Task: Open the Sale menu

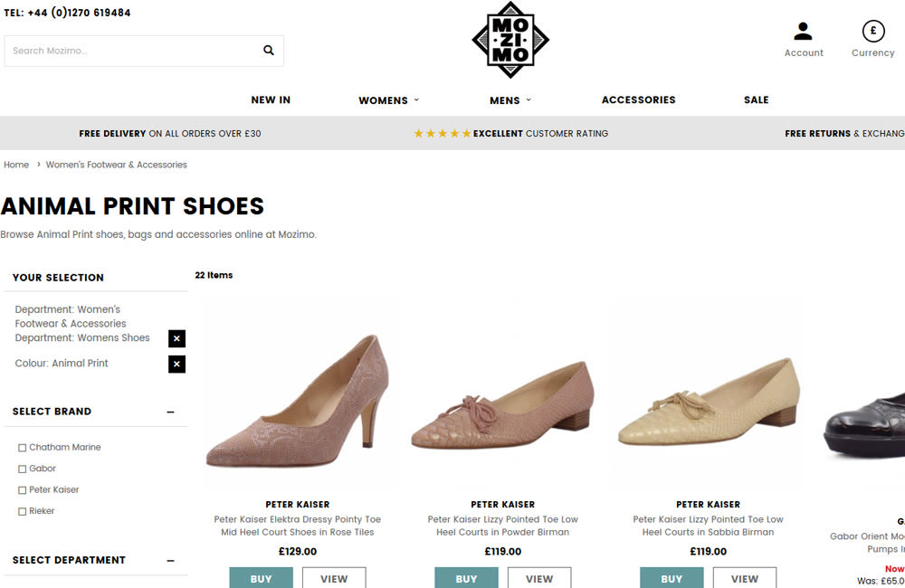Action: [756, 100]
